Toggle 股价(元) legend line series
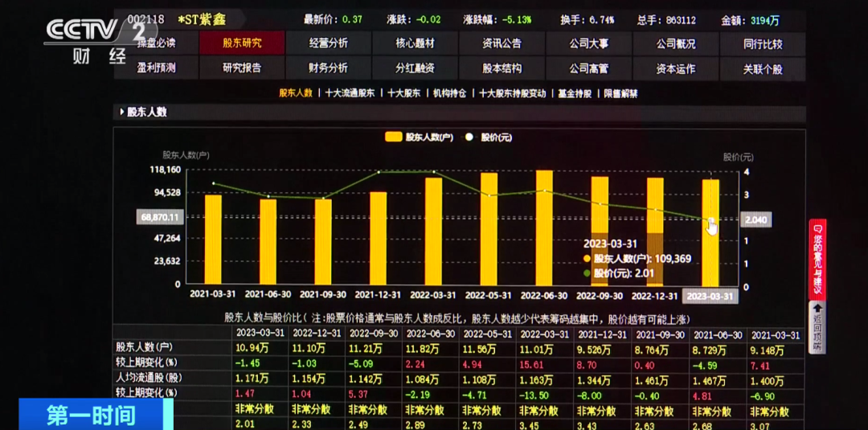868x430 pixels. (x=489, y=137)
